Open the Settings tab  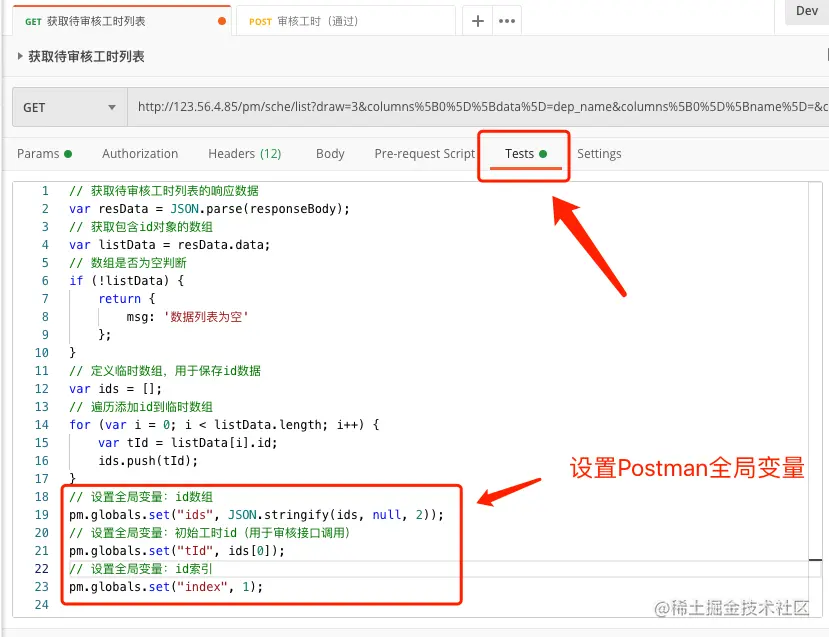(599, 154)
